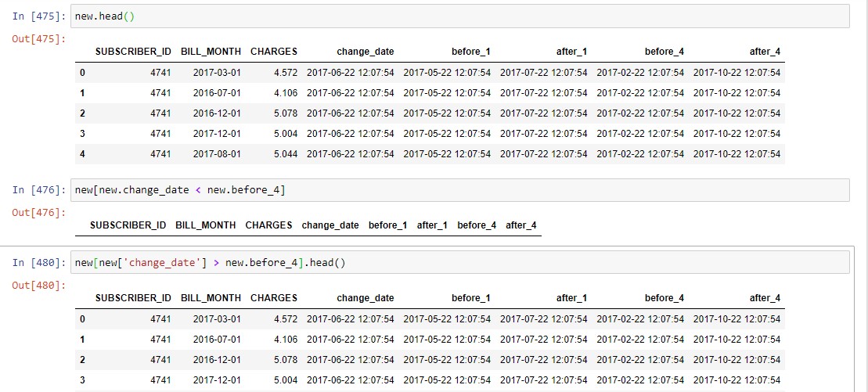Click row index 3 in Out[480] table

[x=82, y=380]
